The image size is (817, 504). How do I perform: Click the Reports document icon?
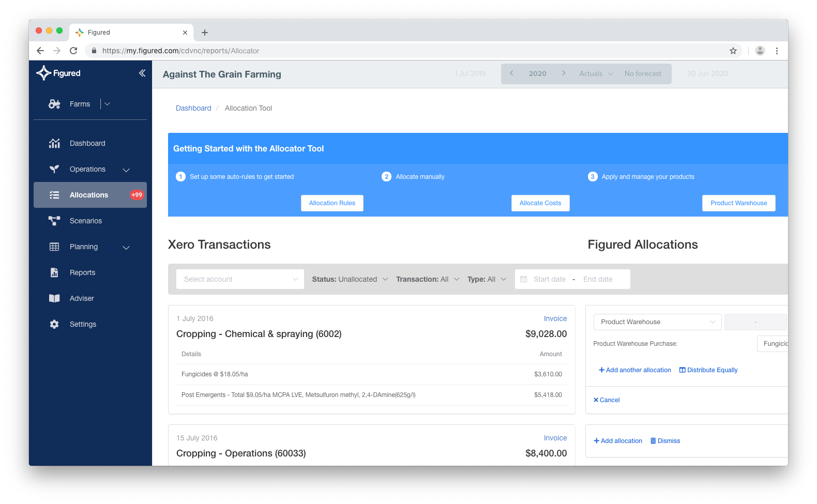[x=54, y=272]
